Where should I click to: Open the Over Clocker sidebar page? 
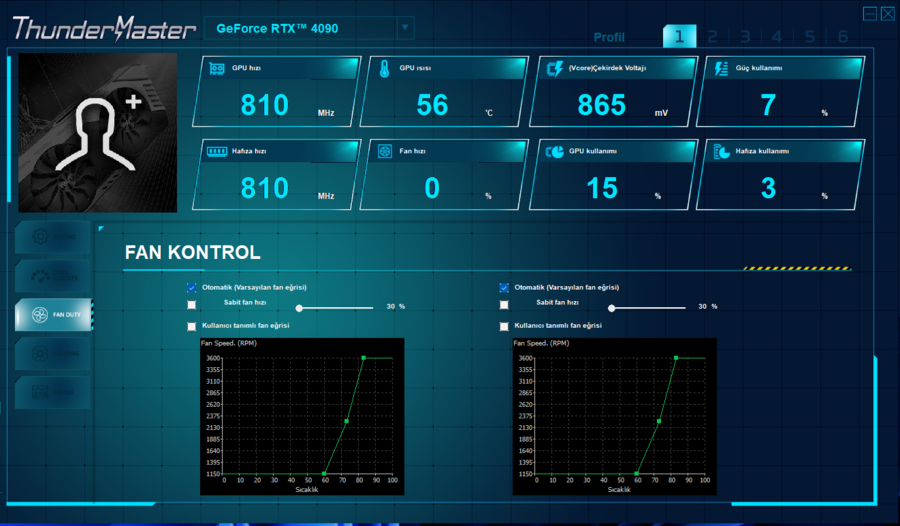point(53,276)
